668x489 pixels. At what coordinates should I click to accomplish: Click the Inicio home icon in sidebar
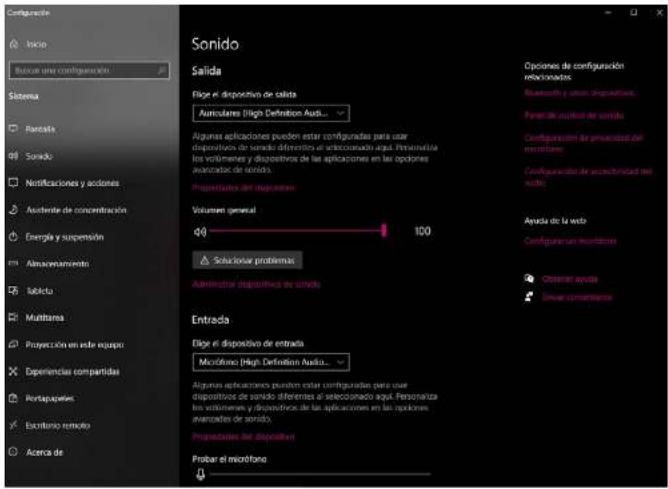14,44
